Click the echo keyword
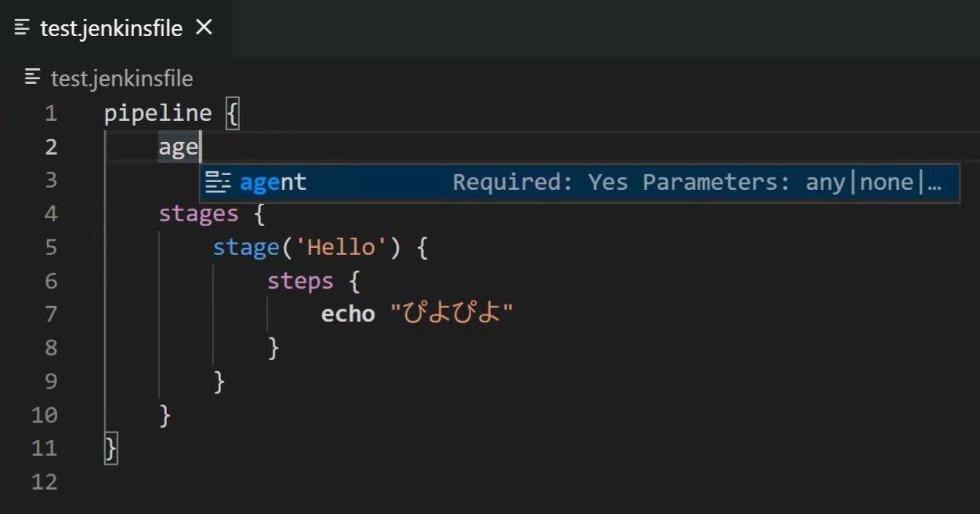The height and width of the screenshot is (514, 980). tap(347, 313)
